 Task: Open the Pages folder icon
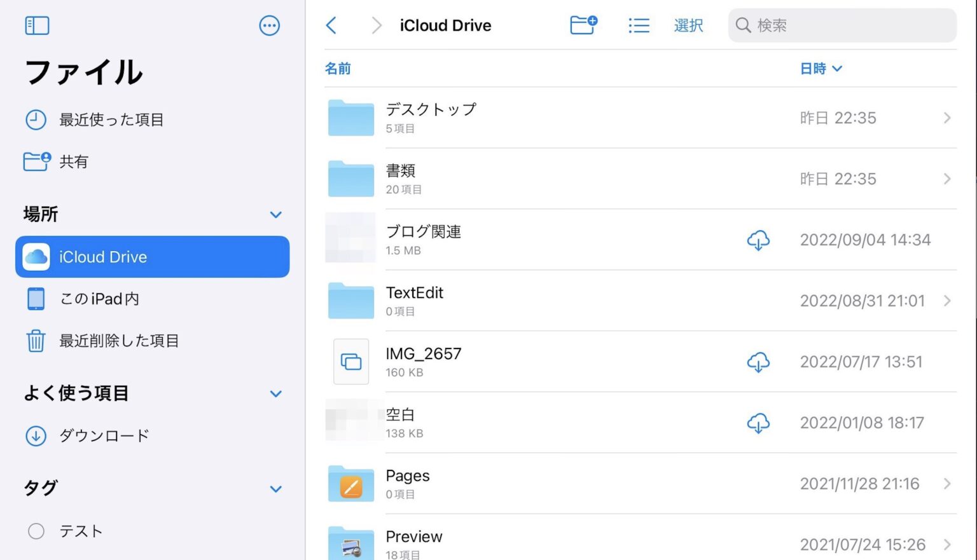pos(351,484)
